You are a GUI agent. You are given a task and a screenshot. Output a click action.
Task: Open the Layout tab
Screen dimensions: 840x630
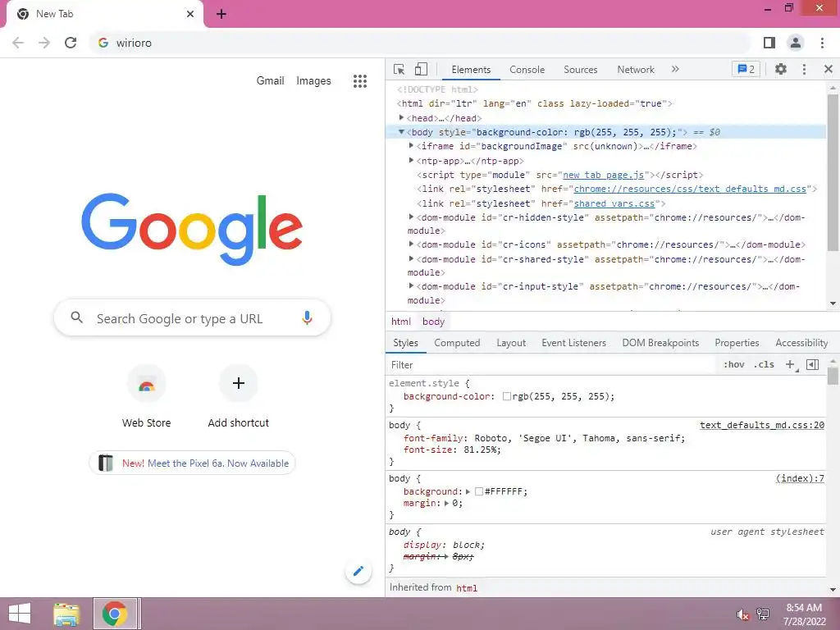(x=511, y=343)
